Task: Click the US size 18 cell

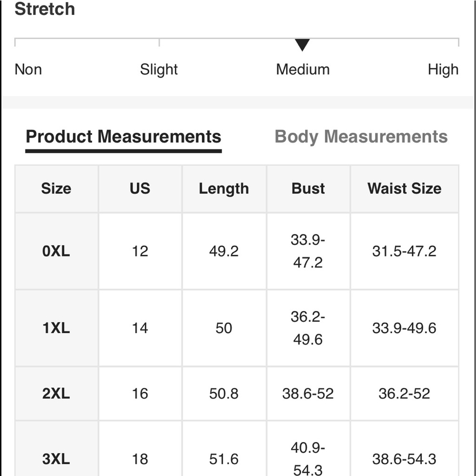Action: [140, 459]
